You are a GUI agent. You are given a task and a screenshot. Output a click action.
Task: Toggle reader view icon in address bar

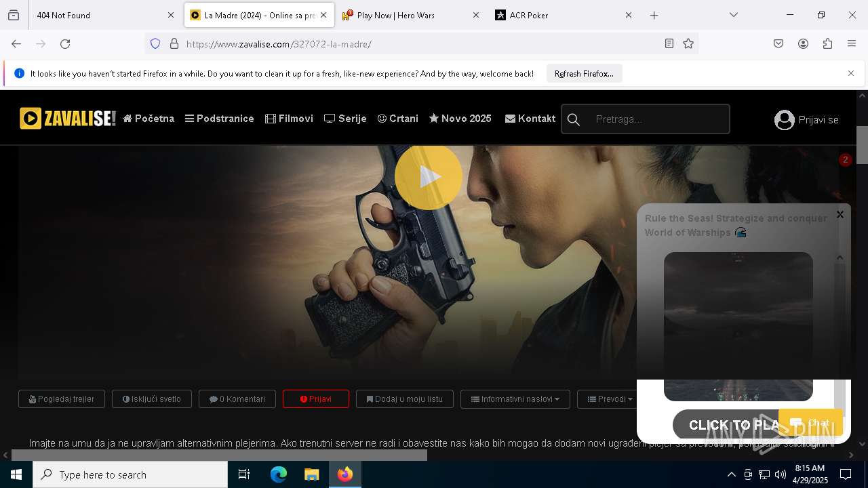[x=669, y=44]
